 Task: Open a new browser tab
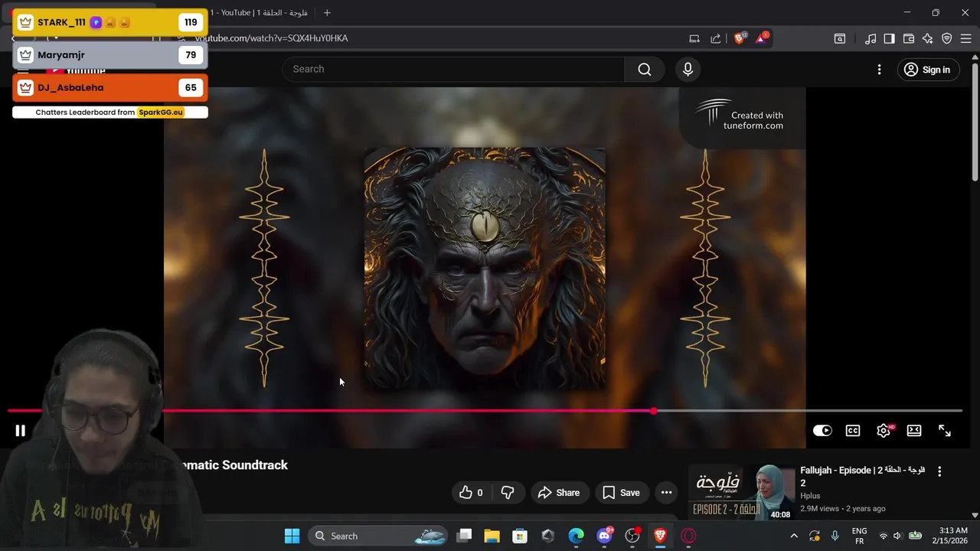pyautogui.click(x=327, y=13)
